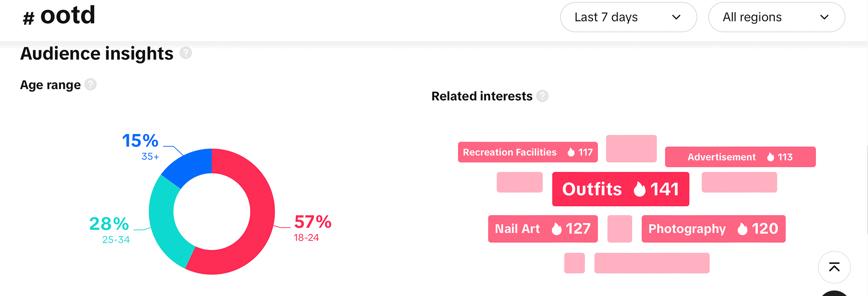Click the help icon beside Related interests
This screenshot has width=868, height=296.
542,96
